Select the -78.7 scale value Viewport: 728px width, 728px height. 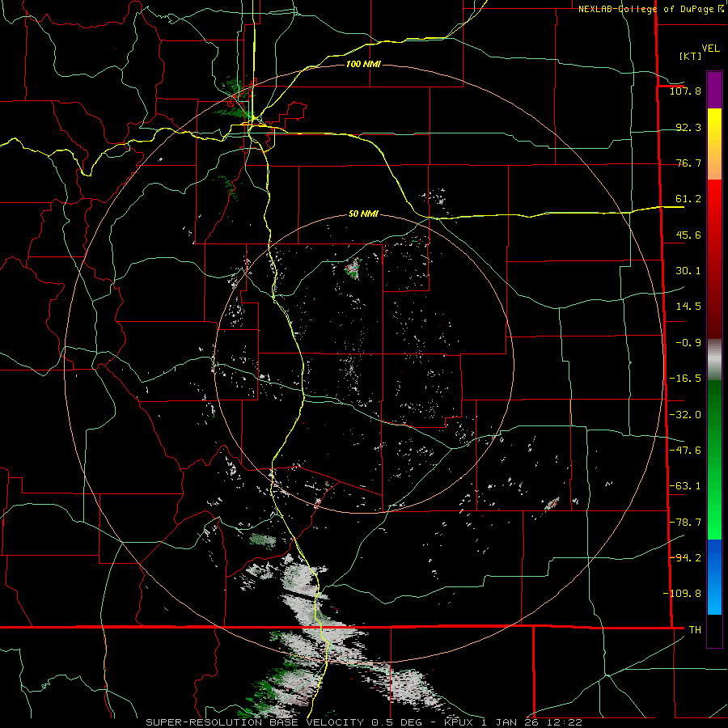pyautogui.click(x=685, y=523)
